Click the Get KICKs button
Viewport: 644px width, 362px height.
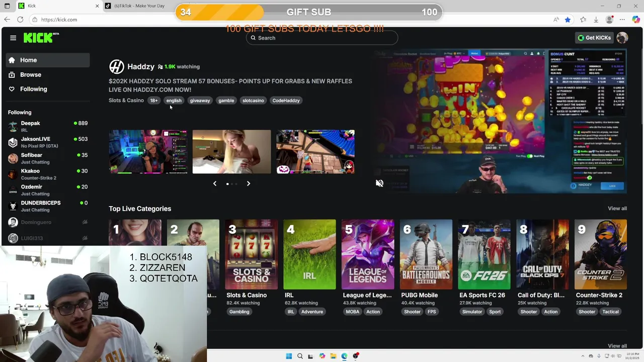[x=594, y=38]
